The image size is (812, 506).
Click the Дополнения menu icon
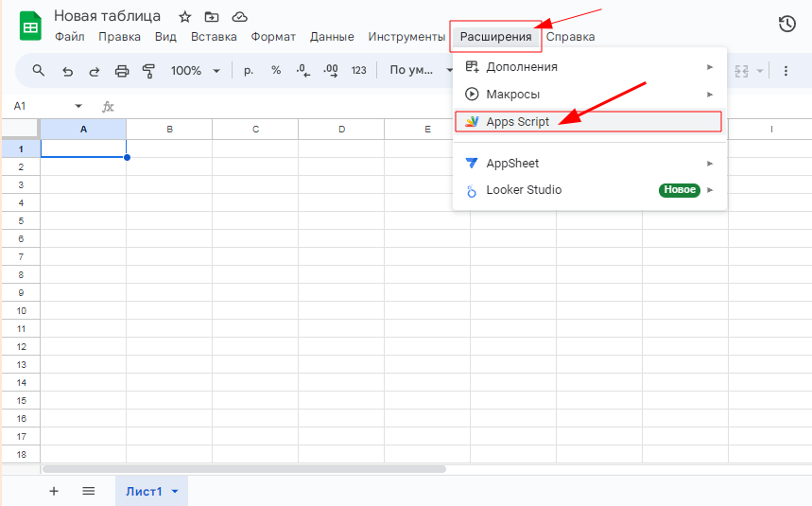click(x=472, y=67)
